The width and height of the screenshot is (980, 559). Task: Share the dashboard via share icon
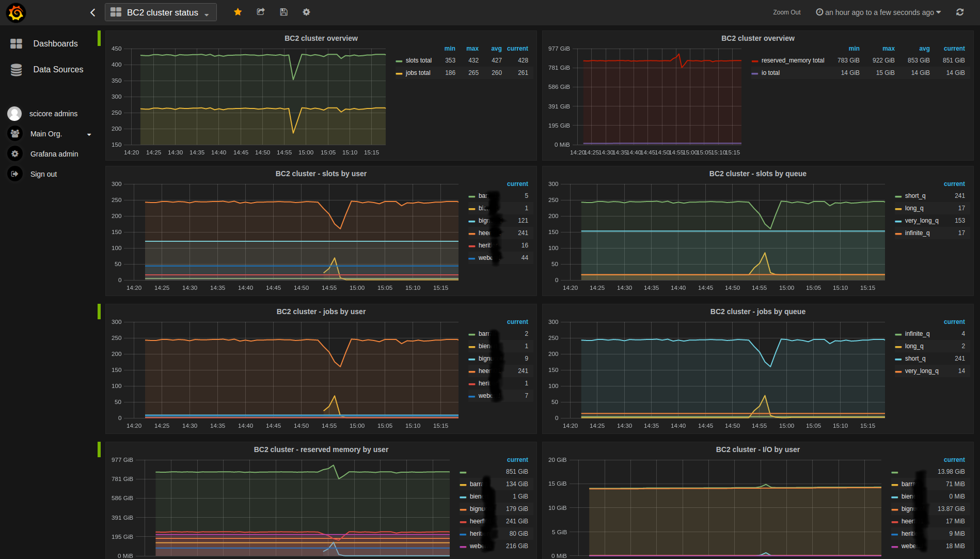[261, 12]
